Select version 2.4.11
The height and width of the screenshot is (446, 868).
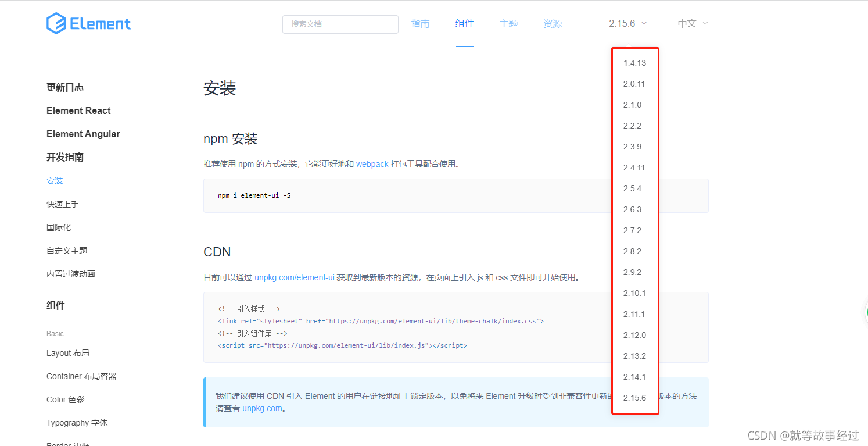click(x=634, y=167)
